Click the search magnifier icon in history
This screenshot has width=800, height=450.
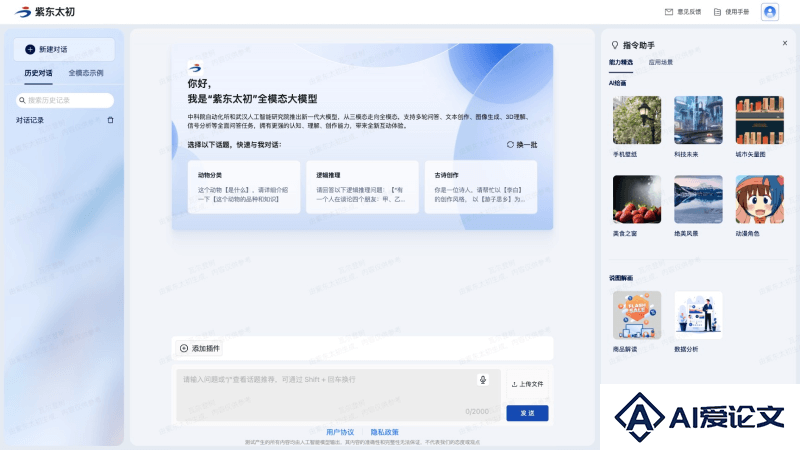[x=22, y=101]
